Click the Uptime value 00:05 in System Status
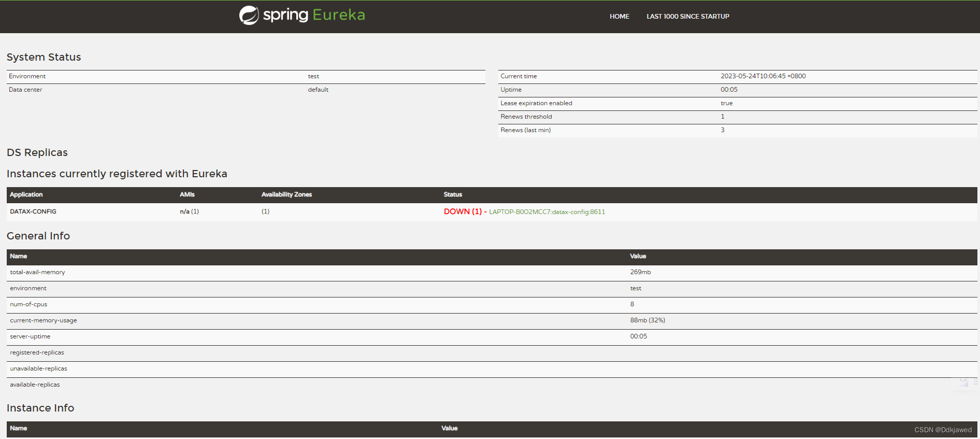 point(729,90)
